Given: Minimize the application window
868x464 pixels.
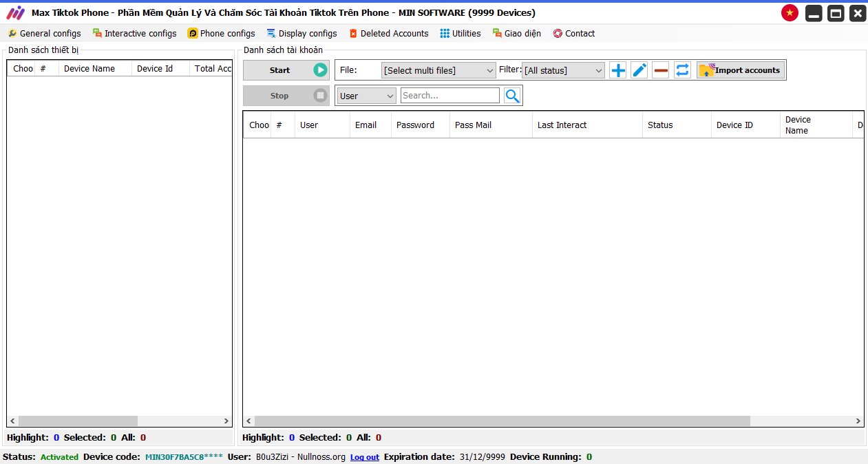Looking at the screenshot, I should click(x=814, y=13).
